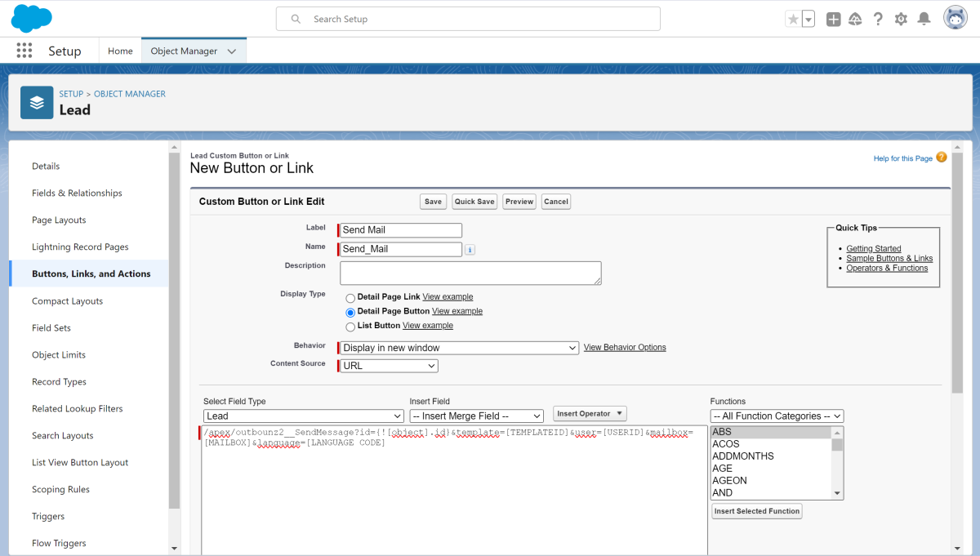Open View example for List Button
Screen dimensions: 980x556
coord(428,326)
